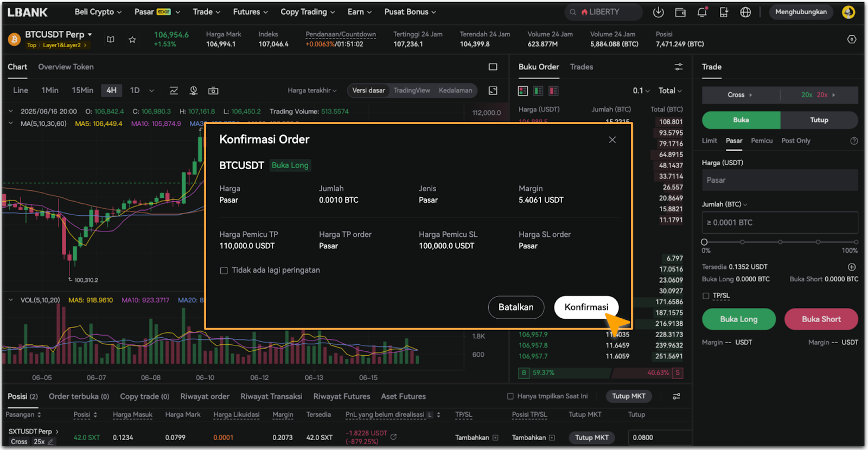Open order book settings icon
Viewport: 868px width, 450px height.
click(x=678, y=67)
